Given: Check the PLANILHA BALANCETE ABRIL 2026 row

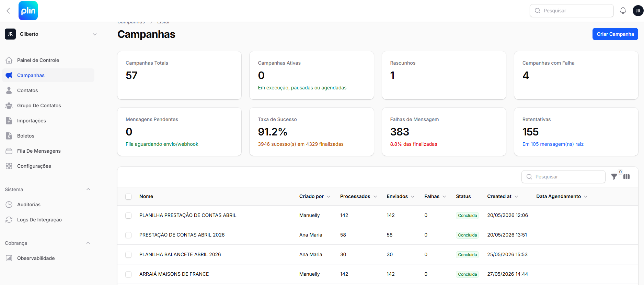Looking at the screenshot, I should 128,255.
